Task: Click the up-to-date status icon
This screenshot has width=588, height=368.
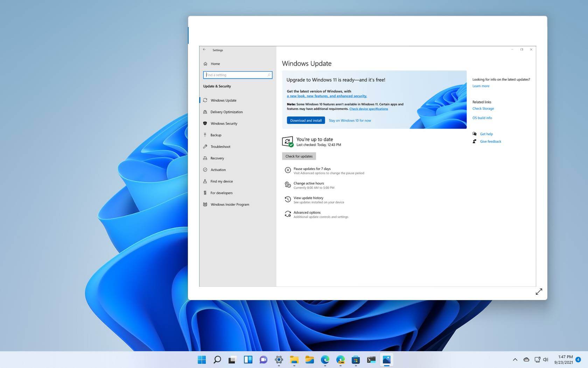Action: (288, 142)
